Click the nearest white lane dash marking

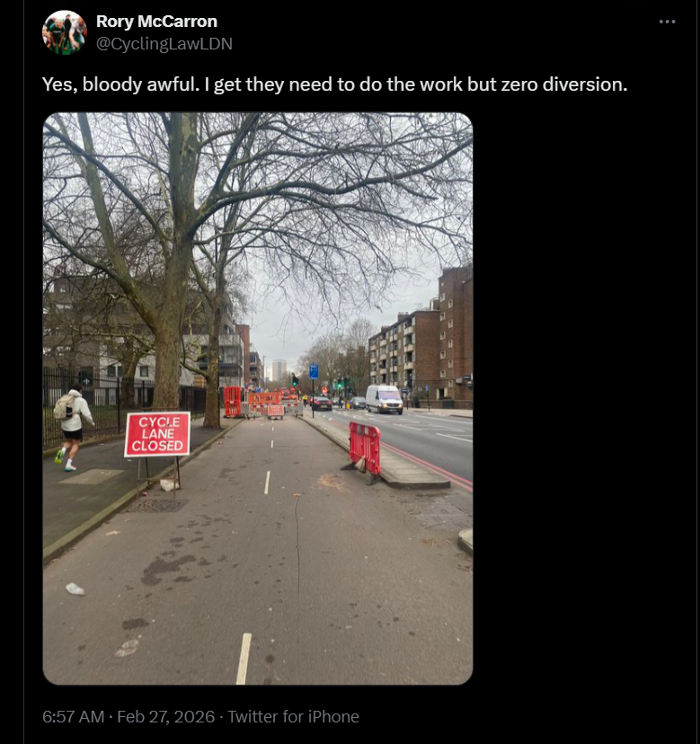tap(244, 658)
